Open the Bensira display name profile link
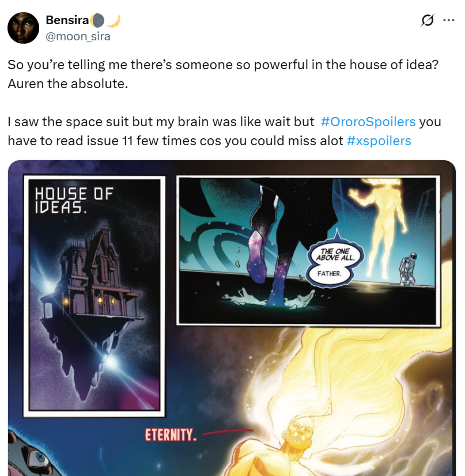Viewport: 465px width, 476px height. click(67, 20)
